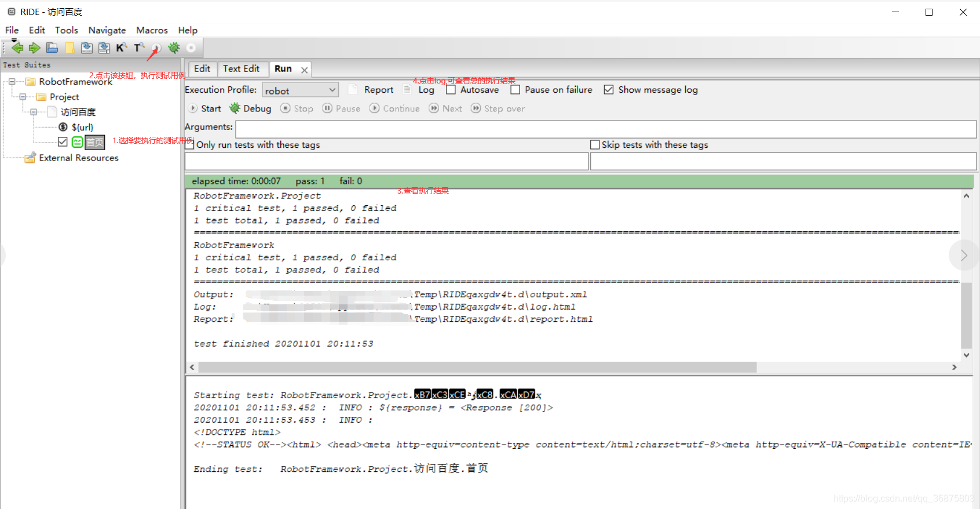Image resolution: width=980 pixels, height=509 pixels.
Task: Click the Log button text
Action: click(x=426, y=90)
